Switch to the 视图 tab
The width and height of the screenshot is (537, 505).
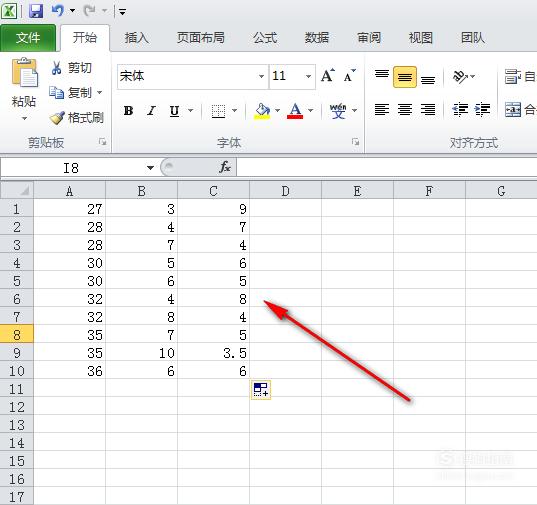(421, 38)
